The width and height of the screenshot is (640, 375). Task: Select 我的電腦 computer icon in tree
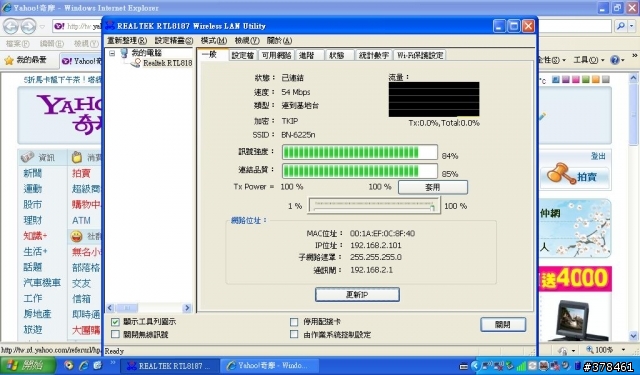[125, 53]
